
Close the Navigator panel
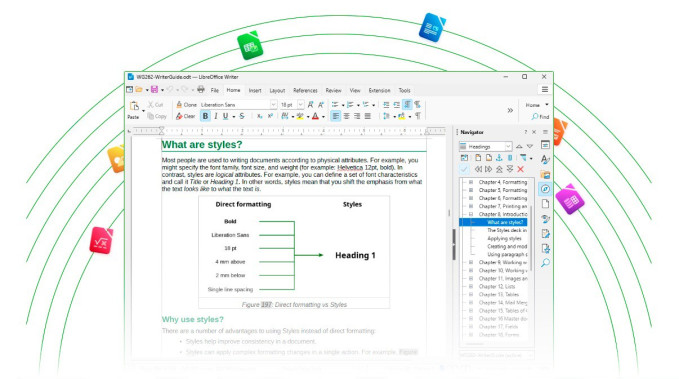[534, 132]
